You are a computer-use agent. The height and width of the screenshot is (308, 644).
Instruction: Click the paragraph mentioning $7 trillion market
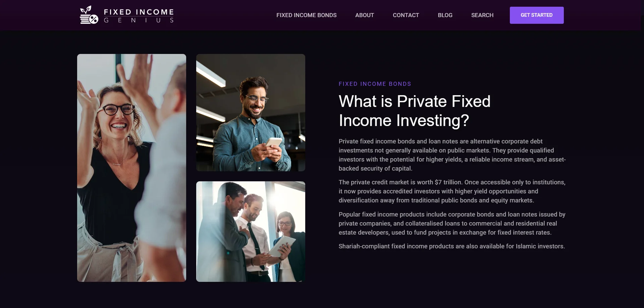tap(452, 191)
